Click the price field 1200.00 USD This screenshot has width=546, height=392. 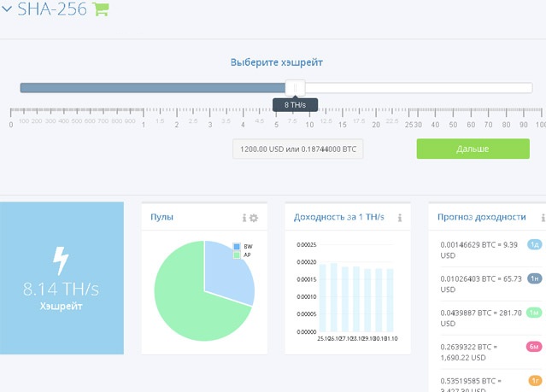tap(297, 149)
